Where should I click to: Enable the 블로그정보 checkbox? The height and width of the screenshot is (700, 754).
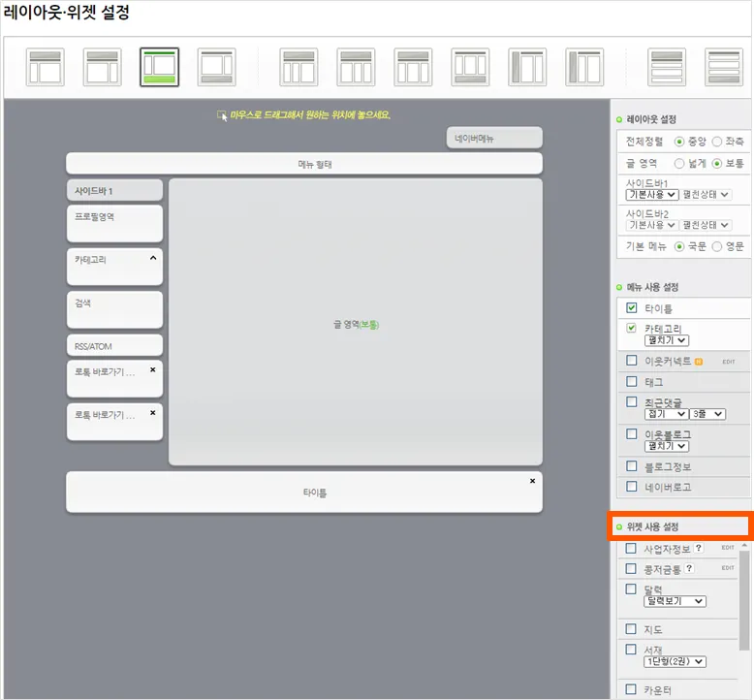click(x=632, y=465)
